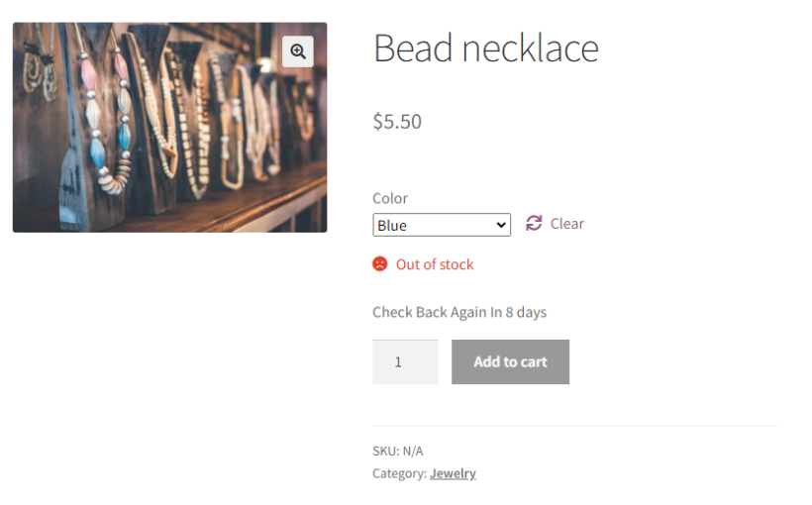
Task: Click the Check Back Again In 8 days notice
Action: [x=459, y=312]
